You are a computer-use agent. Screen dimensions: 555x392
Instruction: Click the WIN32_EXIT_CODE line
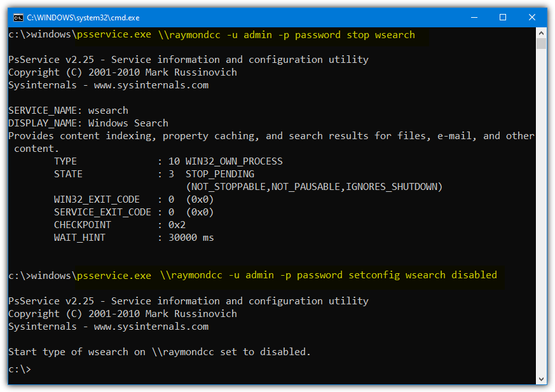[x=134, y=199]
